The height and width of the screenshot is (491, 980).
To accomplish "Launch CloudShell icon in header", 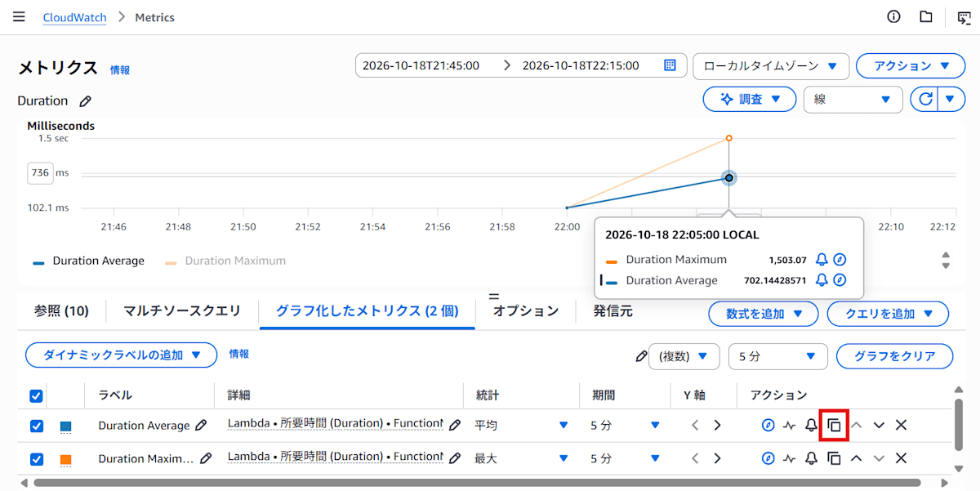I will (x=964, y=17).
